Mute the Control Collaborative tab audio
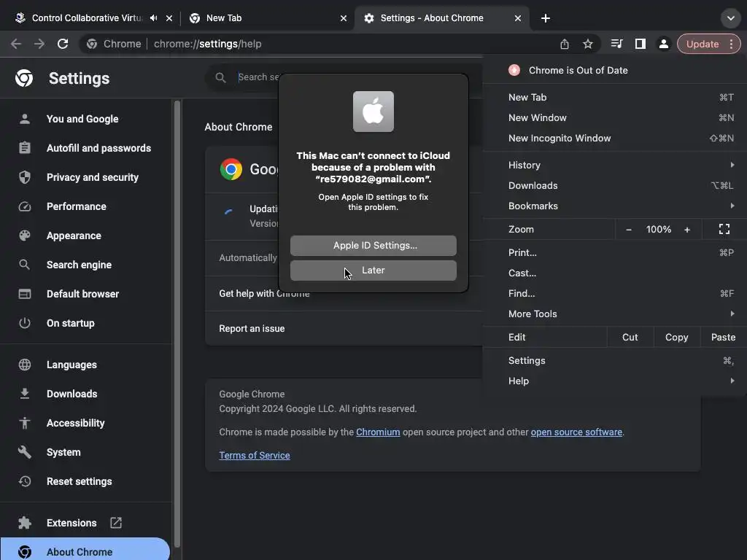The image size is (747, 560). click(x=153, y=18)
